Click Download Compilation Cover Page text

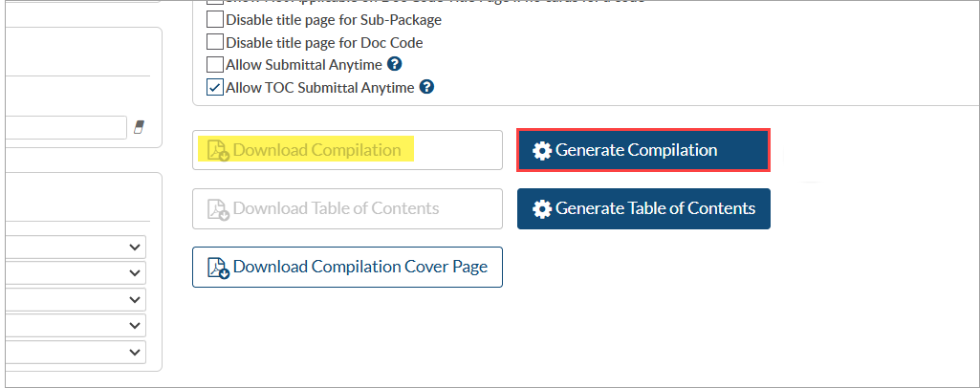click(359, 267)
